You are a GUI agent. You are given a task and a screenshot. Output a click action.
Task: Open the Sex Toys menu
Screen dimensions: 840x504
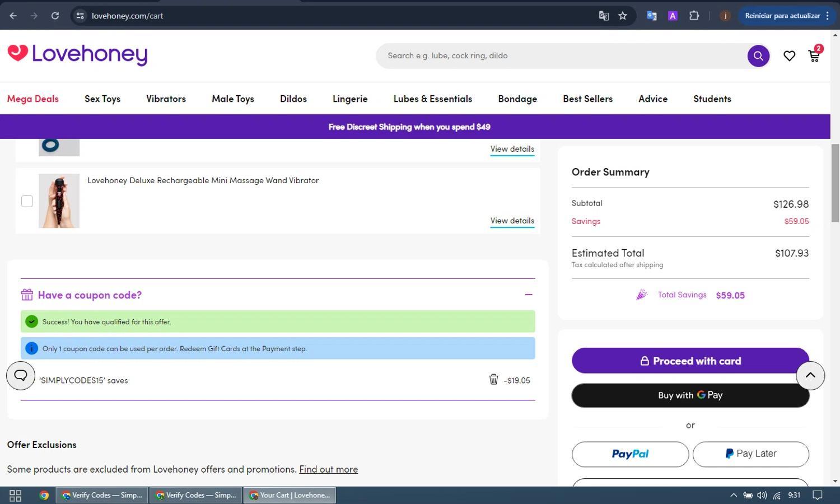pyautogui.click(x=102, y=99)
